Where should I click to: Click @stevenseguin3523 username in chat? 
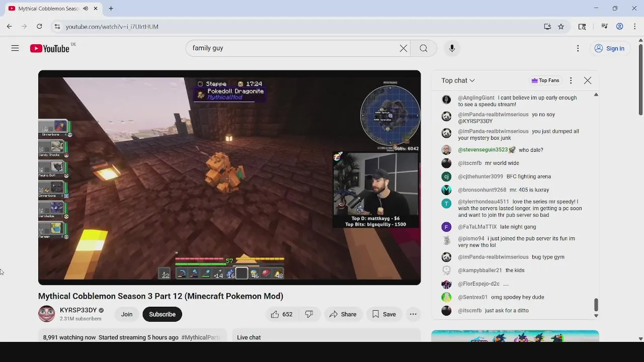coord(482,150)
